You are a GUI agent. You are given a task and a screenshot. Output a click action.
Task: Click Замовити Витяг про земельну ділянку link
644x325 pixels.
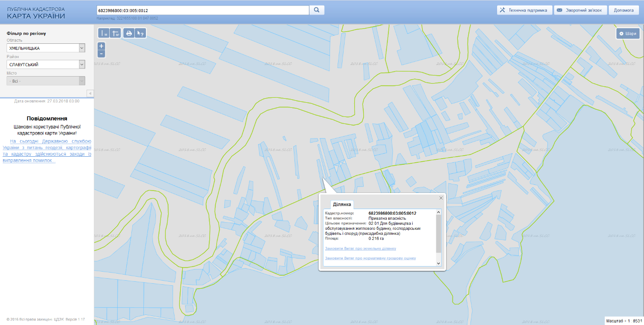point(360,248)
